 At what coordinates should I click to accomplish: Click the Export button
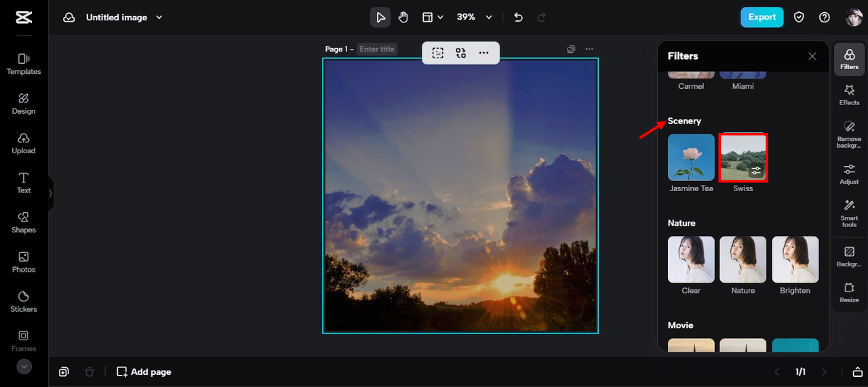(x=762, y=17)
